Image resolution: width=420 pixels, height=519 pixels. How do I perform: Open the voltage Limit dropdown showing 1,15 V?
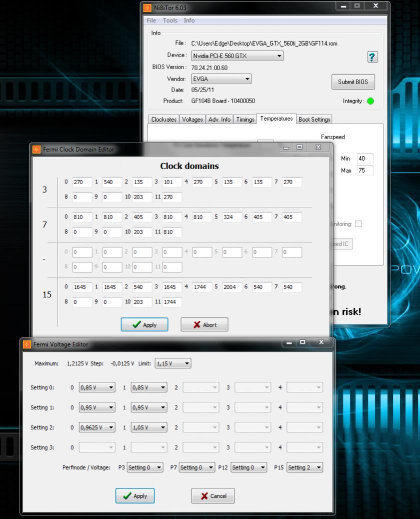pos(172,363)
